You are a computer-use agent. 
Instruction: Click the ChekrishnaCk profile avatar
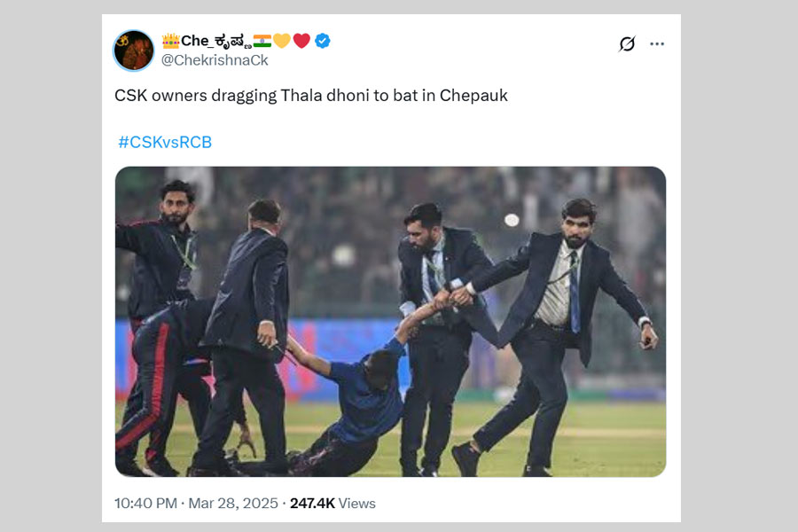click(134, 51)
